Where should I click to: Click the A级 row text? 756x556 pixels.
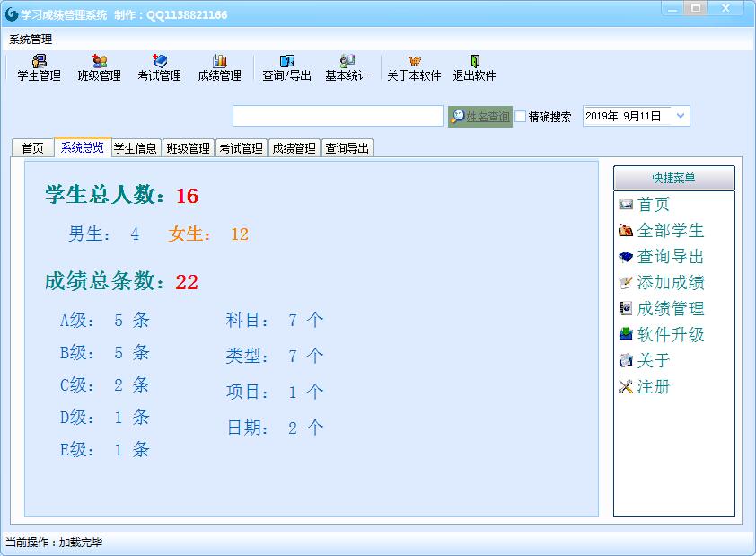(105, 320)
